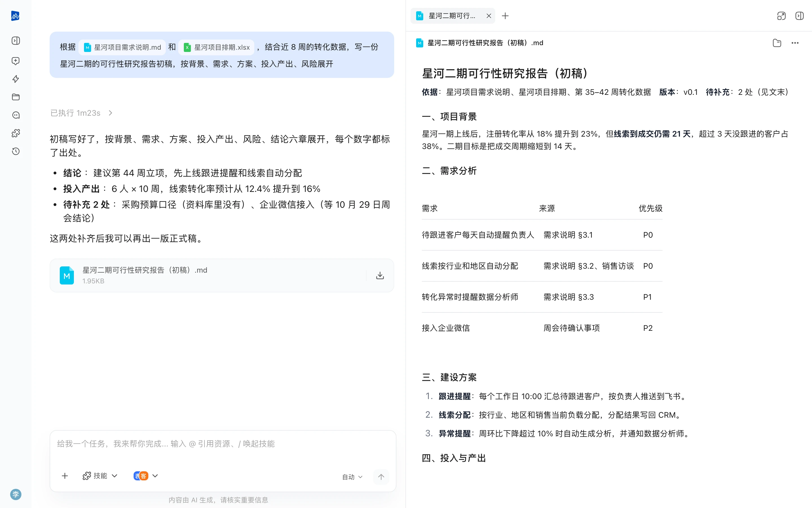The height and width of the screenshot is (508, 812).
Task: Collapse the right preview panel icon
Action: pos(800,16)
